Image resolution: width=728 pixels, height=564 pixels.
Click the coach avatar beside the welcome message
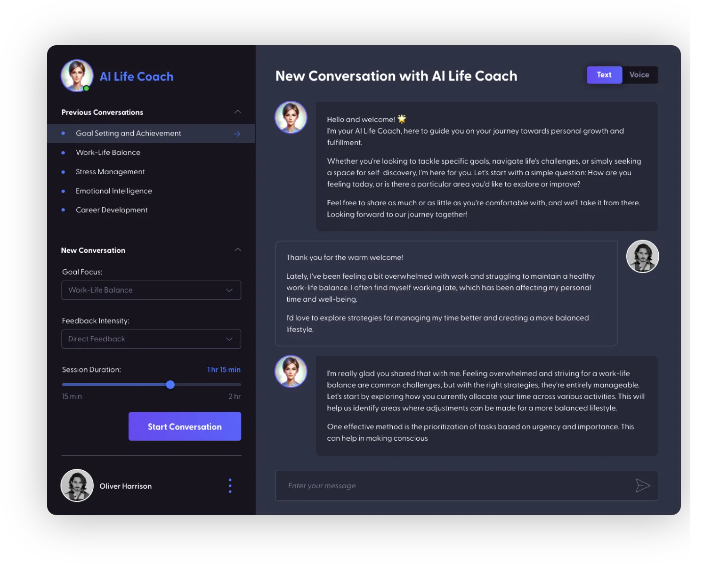[291, 117]
